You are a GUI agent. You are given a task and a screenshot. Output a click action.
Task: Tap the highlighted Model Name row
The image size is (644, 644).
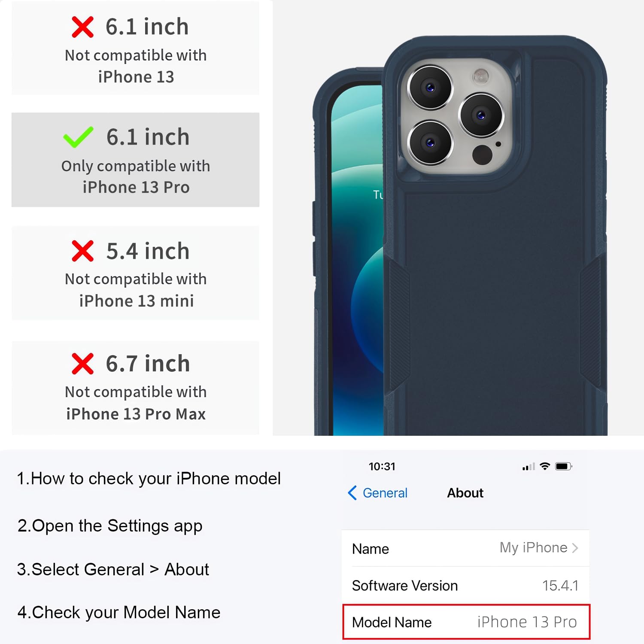pos(466,622)
